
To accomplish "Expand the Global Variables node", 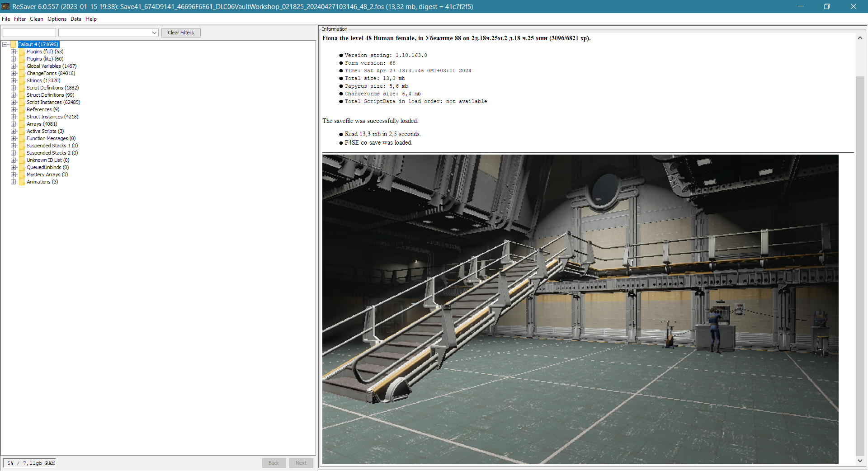I will tap(14, 66).
